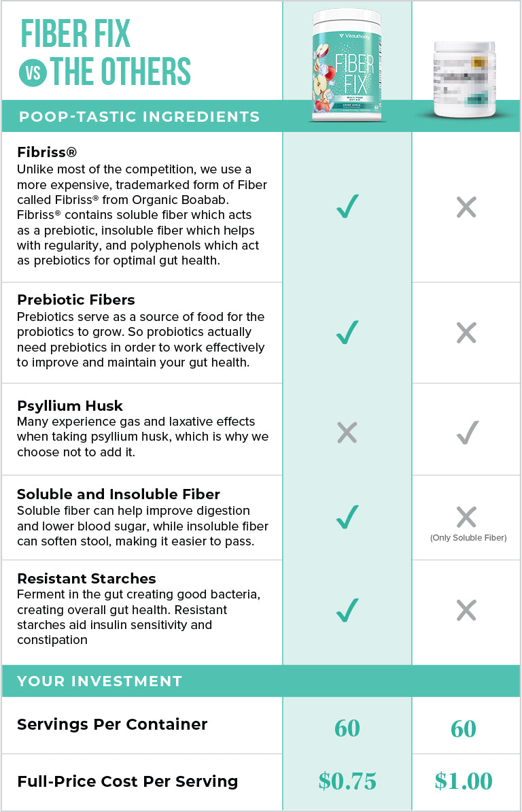Image resolution: width=522 pixels, height=812 pixels.
Task: Click the teal checkmark in the Fibriss row
Action: click(347, 206)
